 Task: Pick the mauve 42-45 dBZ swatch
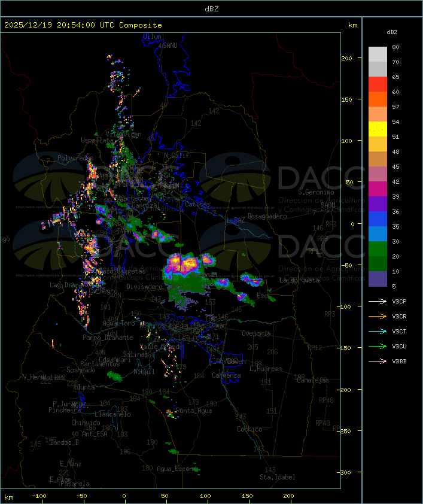378,174
